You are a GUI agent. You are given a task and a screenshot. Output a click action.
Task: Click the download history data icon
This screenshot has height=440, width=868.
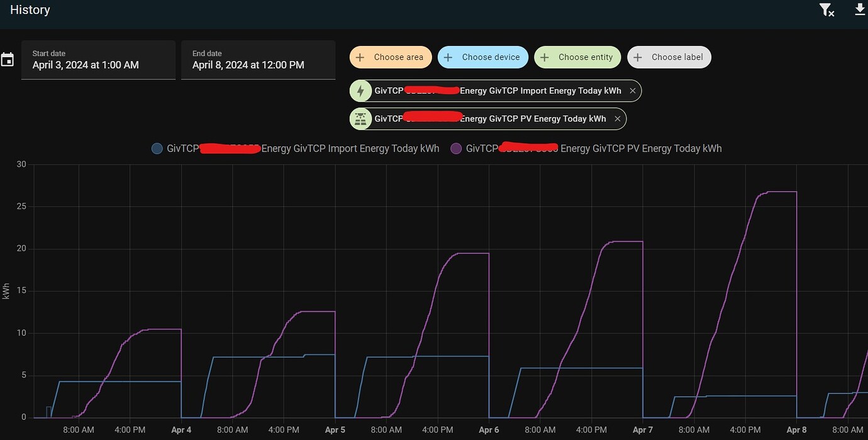click(860, 10)
